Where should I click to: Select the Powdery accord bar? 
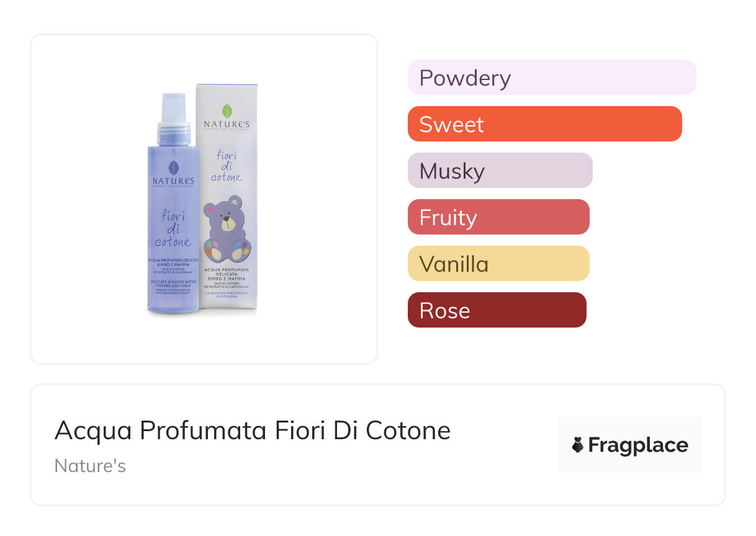click(x=551, y=78)
